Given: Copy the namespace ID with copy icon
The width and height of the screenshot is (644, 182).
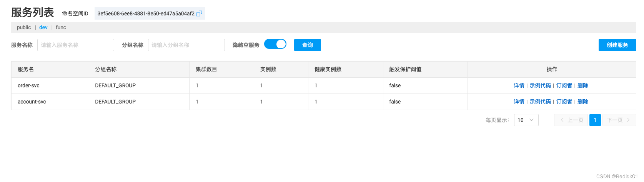Looking at the screenshot, I should (199, 13).
